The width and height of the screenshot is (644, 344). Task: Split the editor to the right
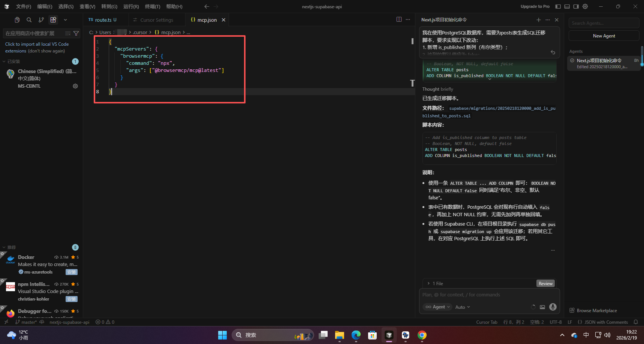(x=399, y=19)
